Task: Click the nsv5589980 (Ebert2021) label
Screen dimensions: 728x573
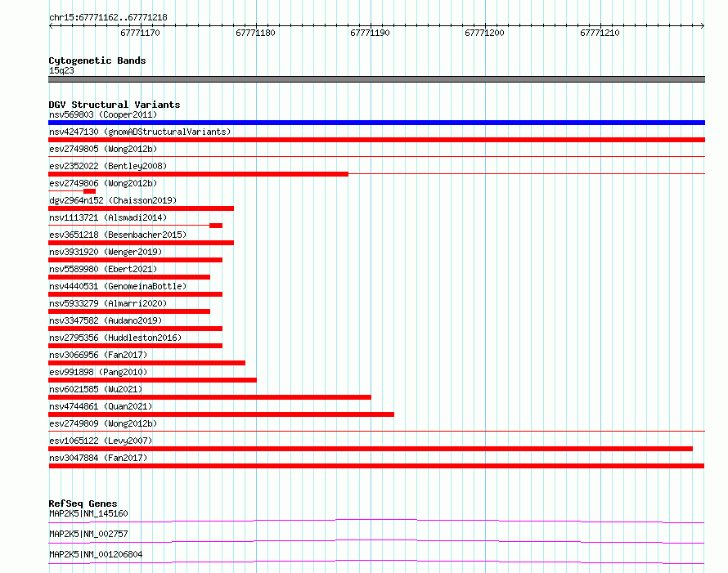Action: pyautogui.click(x=103, y=269)
